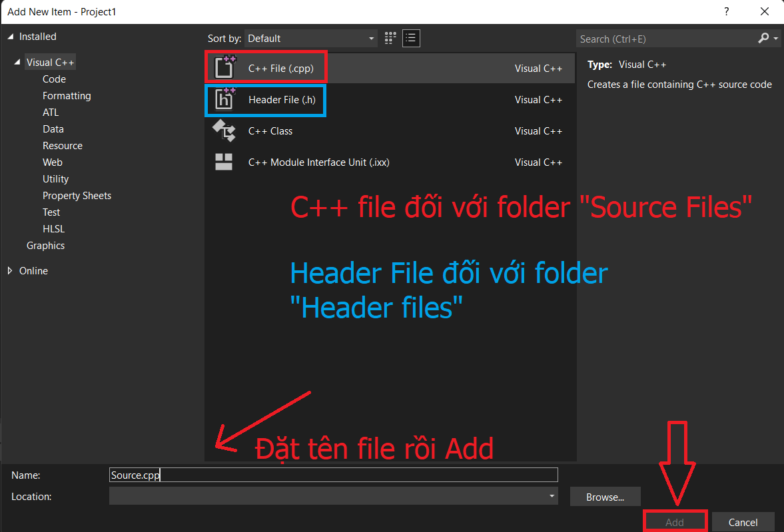Expand the Online tree node
The width and height of the screenshot is (784, 532).
pyautogui.click(x=10, y=271)
